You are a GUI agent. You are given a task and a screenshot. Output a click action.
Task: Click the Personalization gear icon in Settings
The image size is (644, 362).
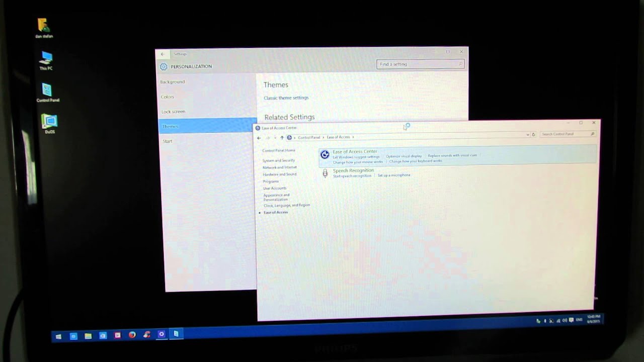(x=164, y=66)
